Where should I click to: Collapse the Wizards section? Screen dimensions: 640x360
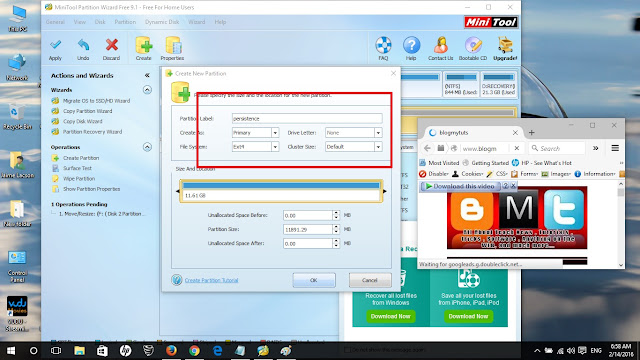[147, 90]
